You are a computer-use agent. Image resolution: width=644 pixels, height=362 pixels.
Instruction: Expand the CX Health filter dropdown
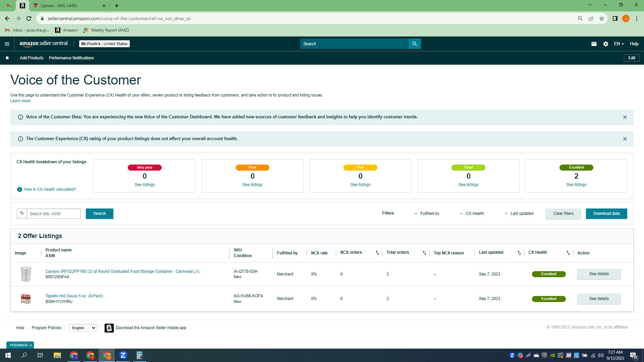(x=472, y=214)
